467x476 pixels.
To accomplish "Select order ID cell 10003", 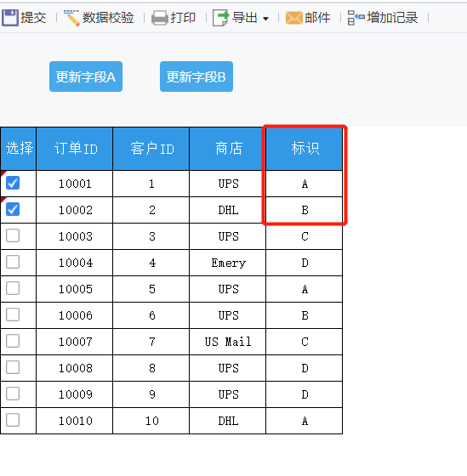I will click(75, 236).
